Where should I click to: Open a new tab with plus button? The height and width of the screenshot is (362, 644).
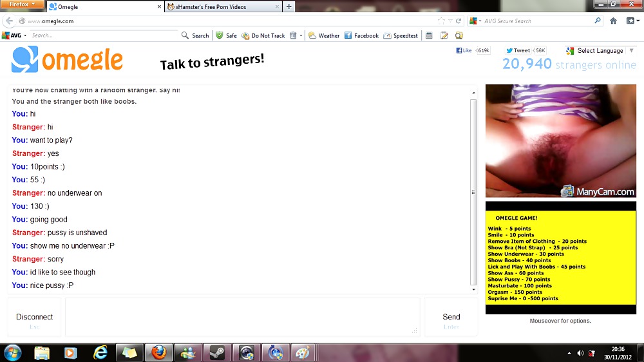tap(289, 7)
